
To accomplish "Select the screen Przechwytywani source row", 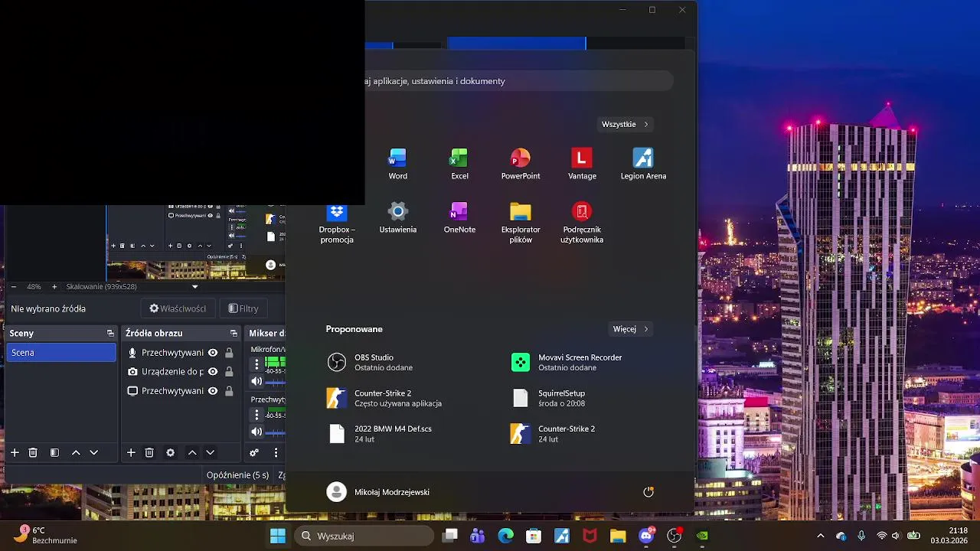I will (x=180, y=391).
